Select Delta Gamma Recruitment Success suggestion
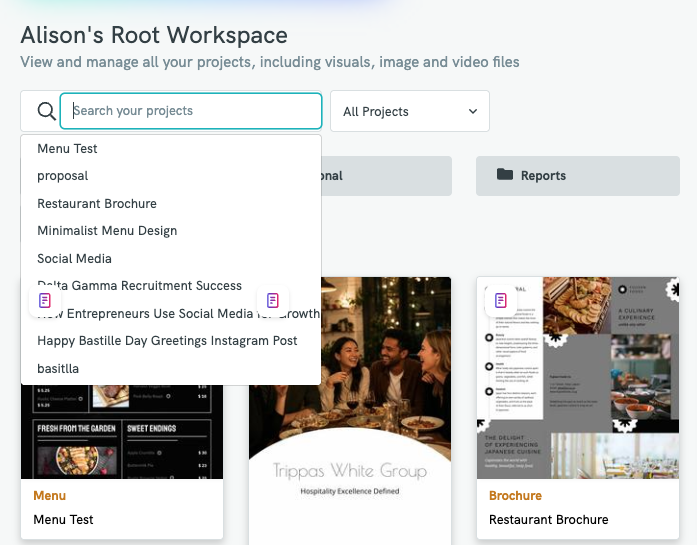Image resolution: width=697 pixels, height=545 pixels. pos(171,286)
